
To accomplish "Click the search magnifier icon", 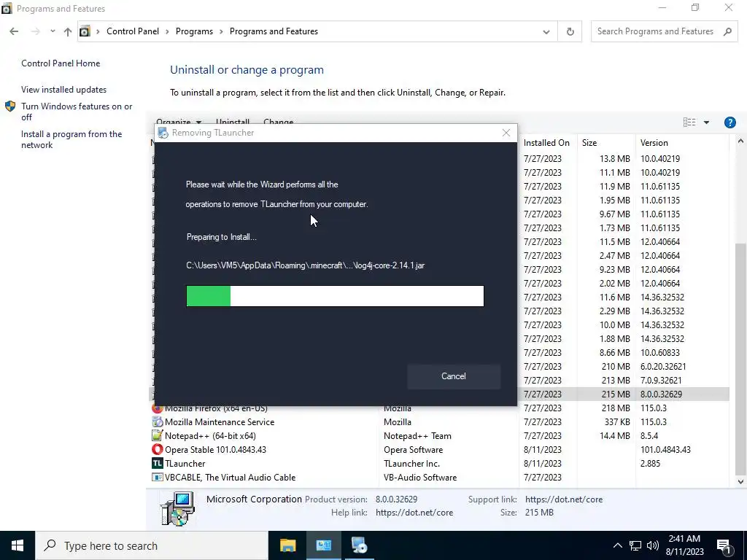I will [727, 31].
